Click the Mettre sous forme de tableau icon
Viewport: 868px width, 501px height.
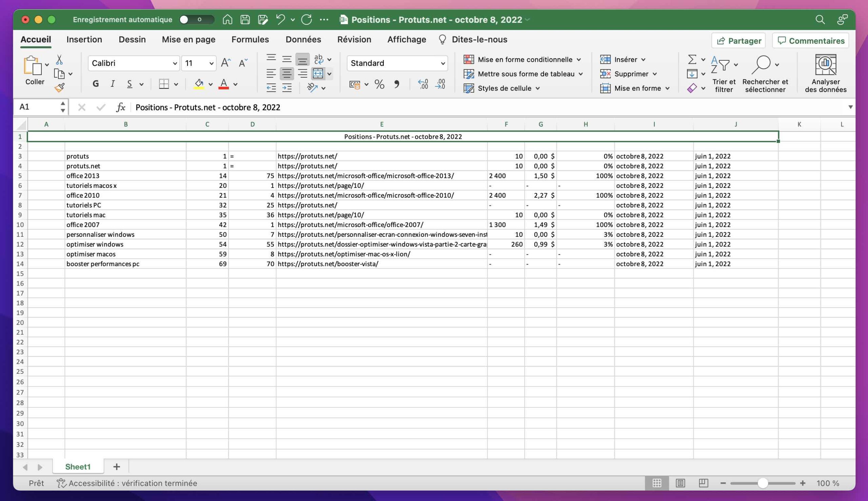click(x=469, y=73)
